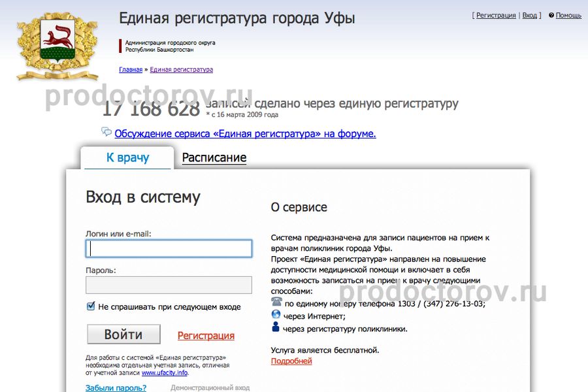Go to 'Главная' in the breadcrumb
This screenshot has width=588, height=392.
coord(131,69)
